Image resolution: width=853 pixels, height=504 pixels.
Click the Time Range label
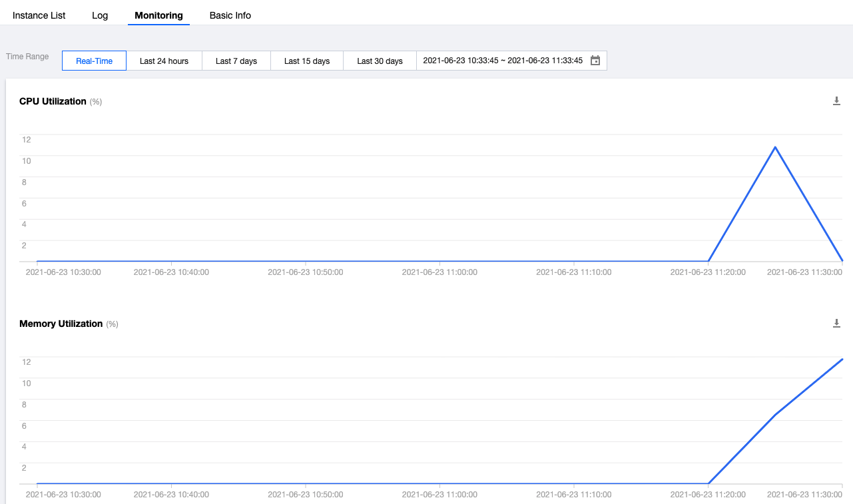click(27, 57)
